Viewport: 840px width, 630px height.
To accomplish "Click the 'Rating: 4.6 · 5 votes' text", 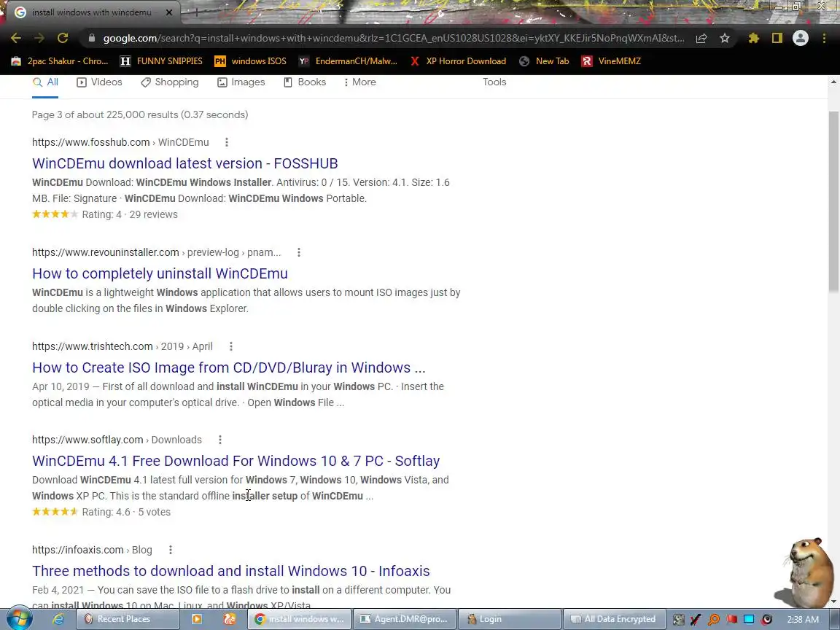I will tap(126, 512).
